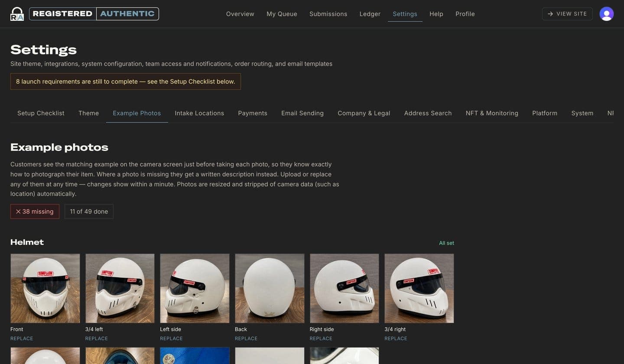Click the 38 missing filter badge
Image resolution: width=624 pixels, height=364 pixels.
[x=35, y=211]
